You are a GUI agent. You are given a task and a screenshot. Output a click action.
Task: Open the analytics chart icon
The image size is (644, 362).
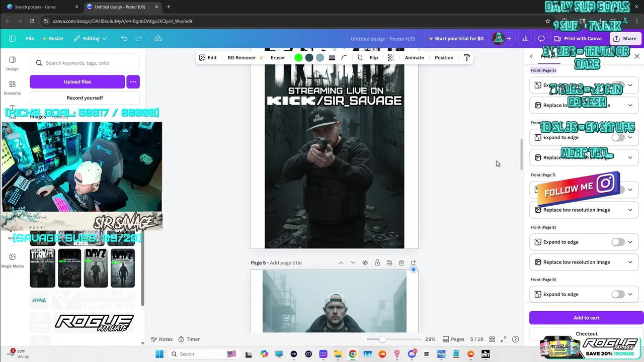click(x=525, y=38)
